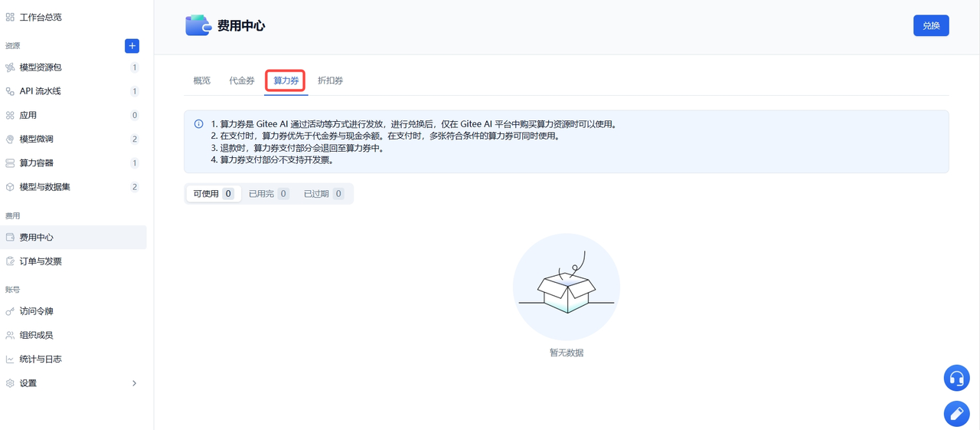Screen dimensions: 980x430
Task: Click the 订单与发票 sidebar icon
Action: pyautogui.click(x=10, y=261)
